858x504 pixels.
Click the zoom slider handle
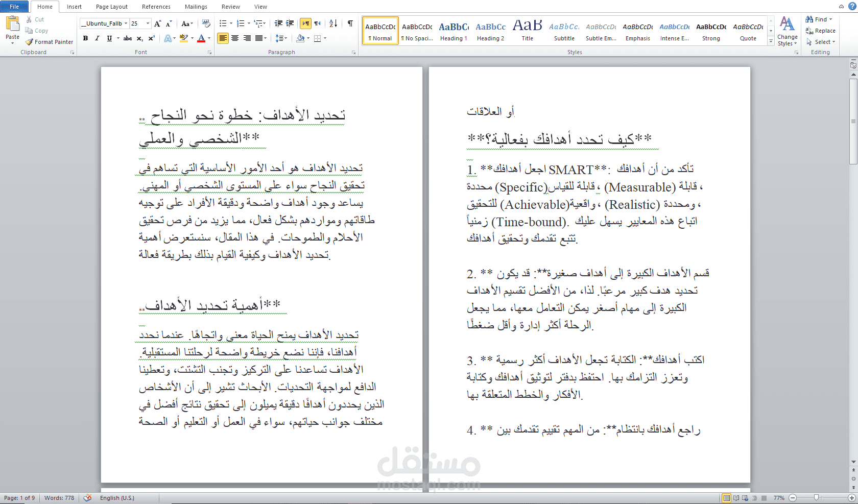coord(816,498)
